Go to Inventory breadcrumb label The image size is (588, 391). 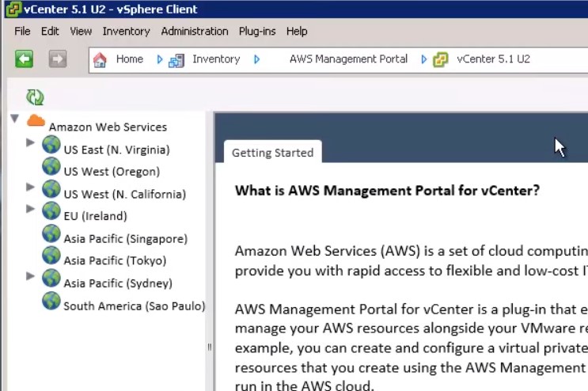216,59
